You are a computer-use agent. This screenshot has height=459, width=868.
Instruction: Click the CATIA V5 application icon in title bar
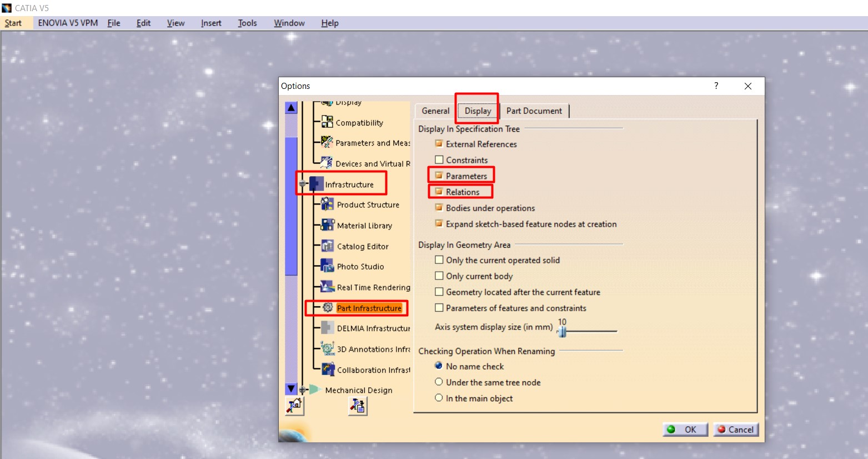pos(7,8)
